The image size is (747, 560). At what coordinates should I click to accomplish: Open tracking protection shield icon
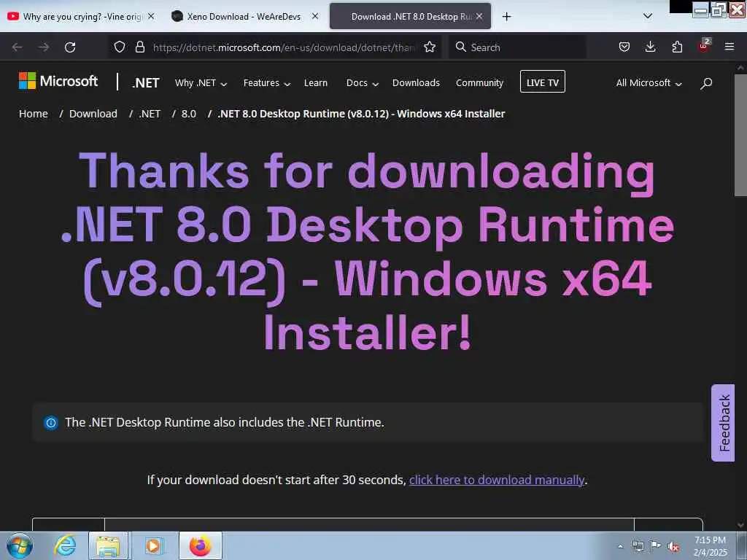[120, 47]
